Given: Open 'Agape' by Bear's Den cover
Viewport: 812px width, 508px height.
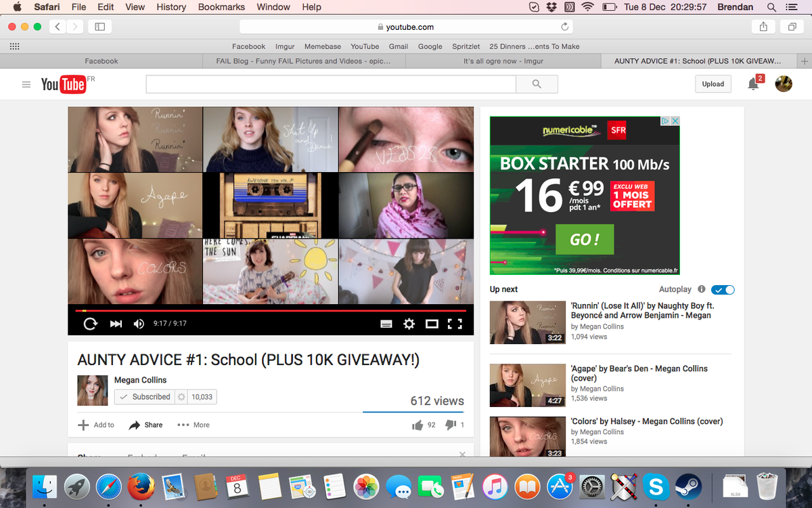Looking at the screenshot, I should 639,373.
